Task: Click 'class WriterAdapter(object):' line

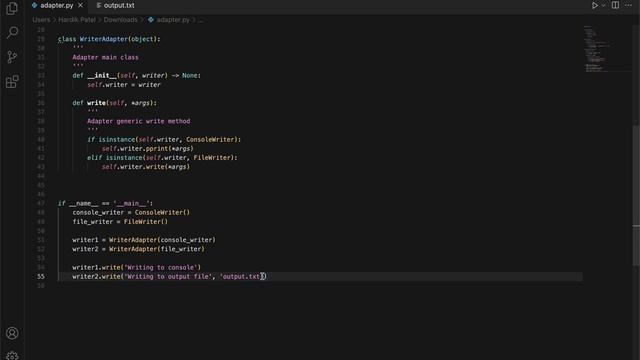Action: 109,39
